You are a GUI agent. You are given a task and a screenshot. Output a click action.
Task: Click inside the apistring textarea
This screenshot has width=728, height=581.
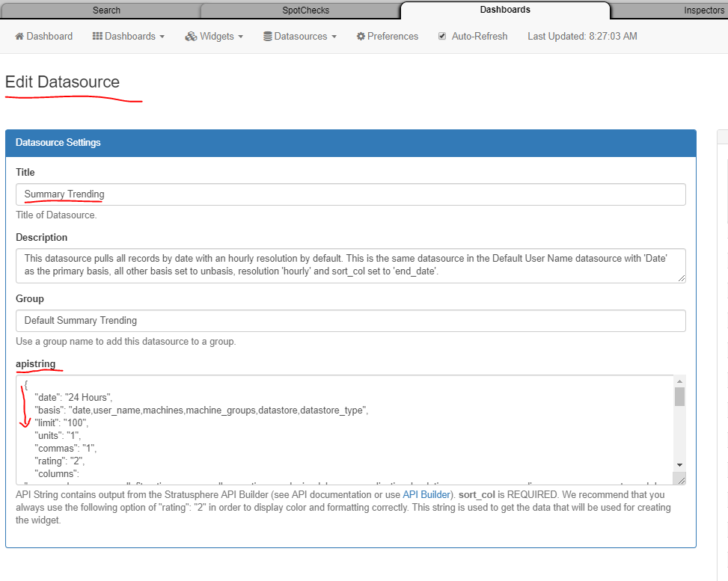[x=344, y=430]
